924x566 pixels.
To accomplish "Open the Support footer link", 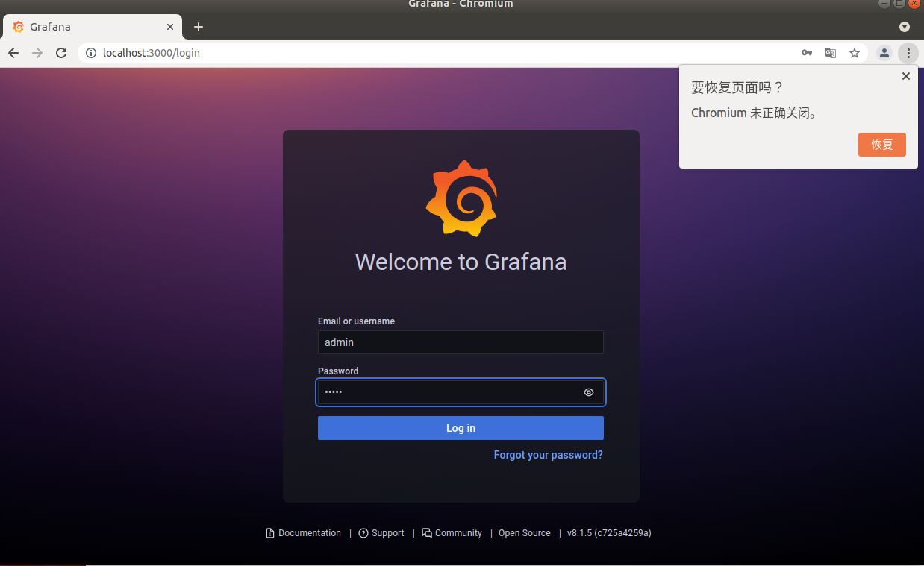I will coord(381,533).
